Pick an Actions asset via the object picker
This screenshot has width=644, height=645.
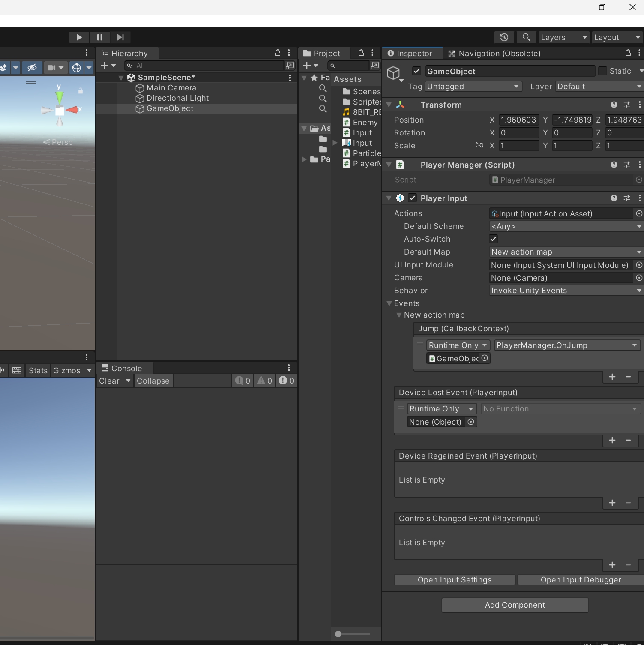tap(639, 213)
